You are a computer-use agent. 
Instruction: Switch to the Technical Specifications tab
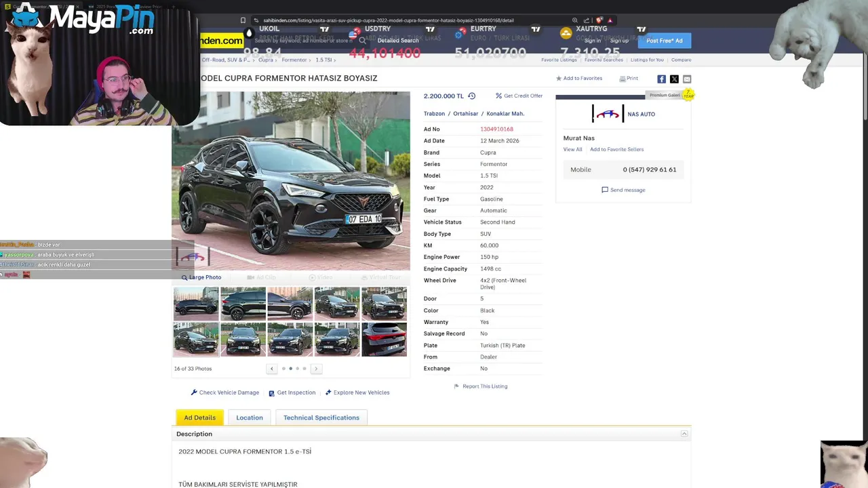(x=321, y=418)
